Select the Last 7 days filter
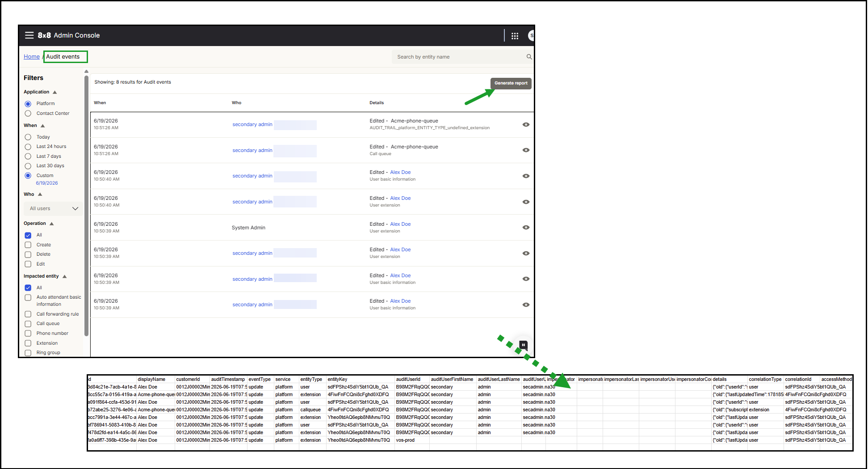The width and height of the screenshot is (868, 469). click(x=28, y=156)
